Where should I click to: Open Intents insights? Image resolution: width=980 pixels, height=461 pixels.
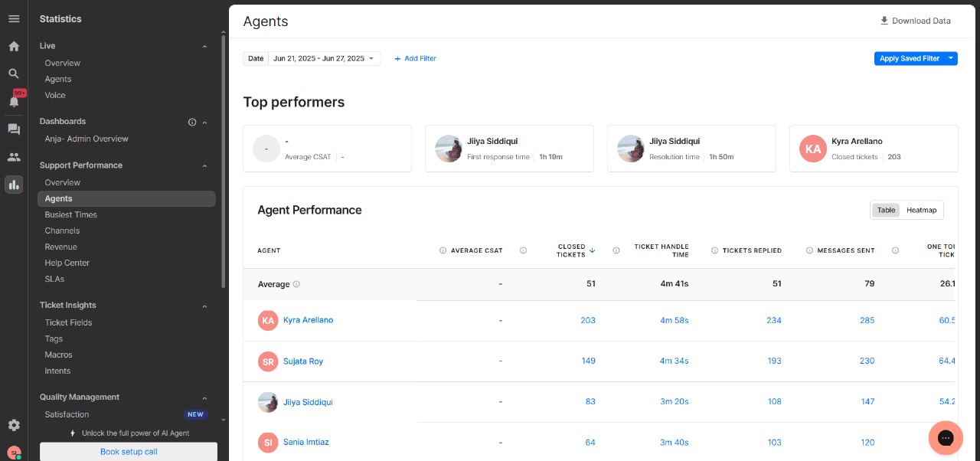57,371
